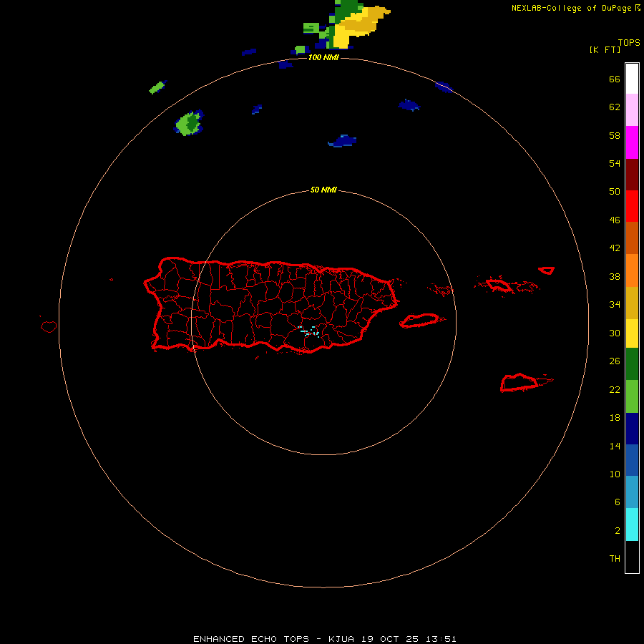Click St. Croix island outline
Image resolution: width=644 pixels, height=644 pixels.
pos(520,382)
